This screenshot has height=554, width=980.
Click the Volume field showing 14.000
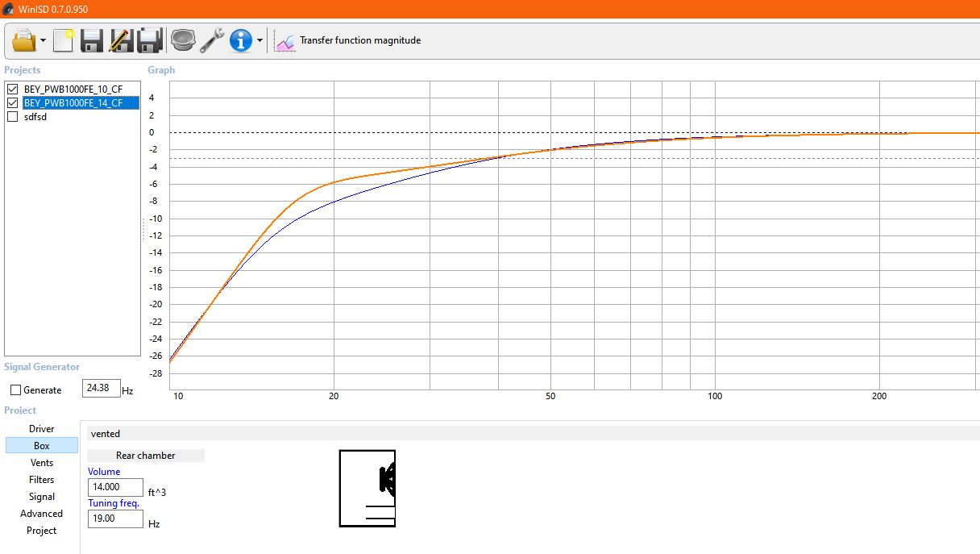point(115,487)
